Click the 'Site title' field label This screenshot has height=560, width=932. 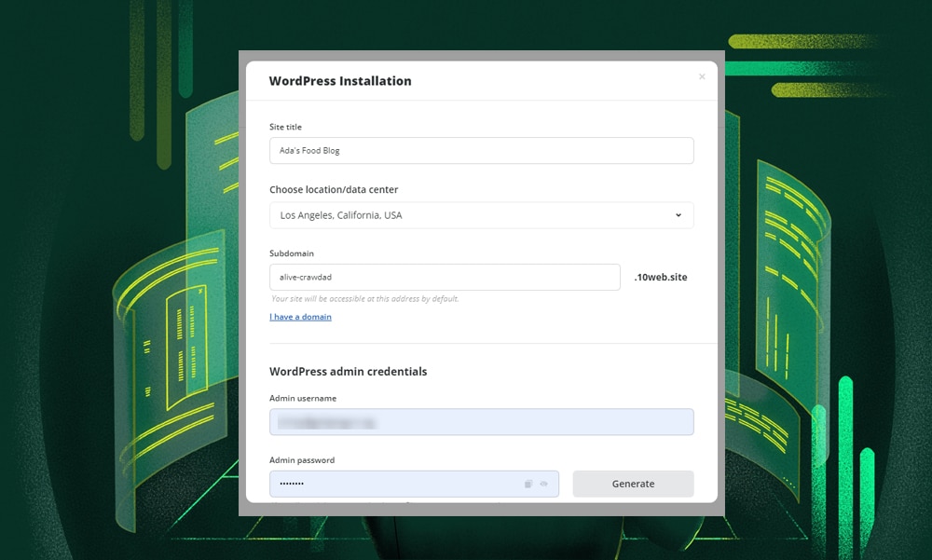tap(285, 127)
